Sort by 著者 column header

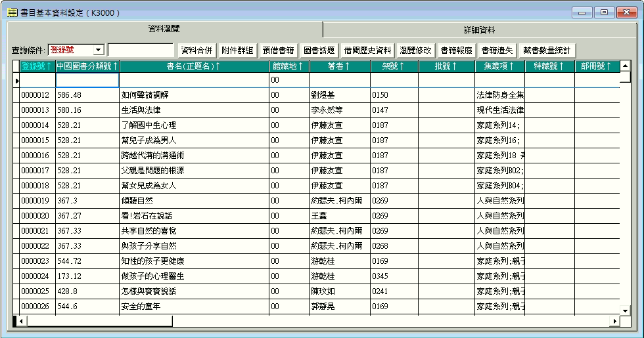[339, 66]
